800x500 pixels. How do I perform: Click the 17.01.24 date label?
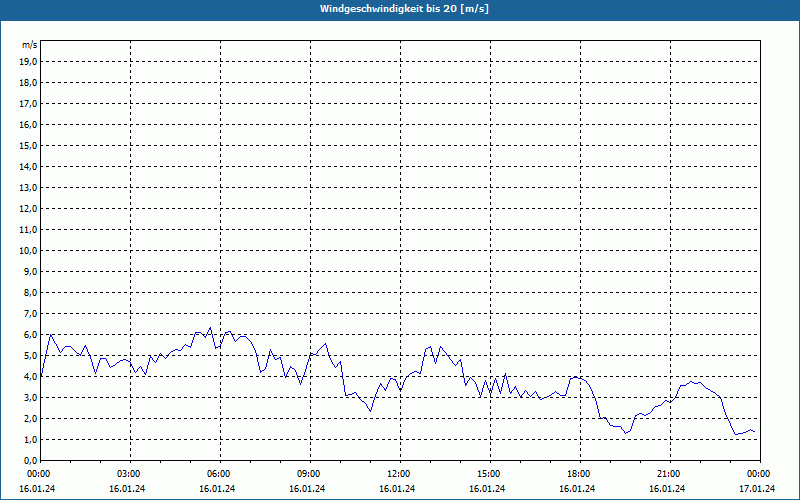coord(757,488)
